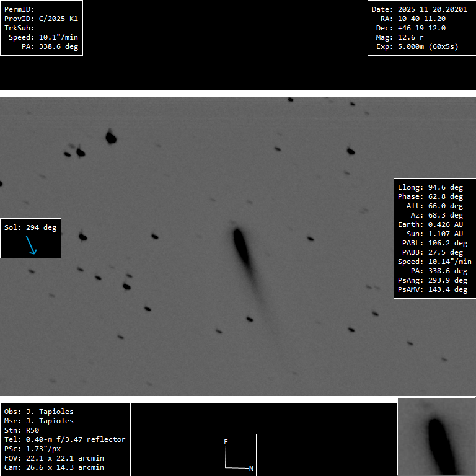Click the Tel 0.40-m f/3.47 reflector line
This screenshot has width=476, height=476.
[x=65, y=439]
